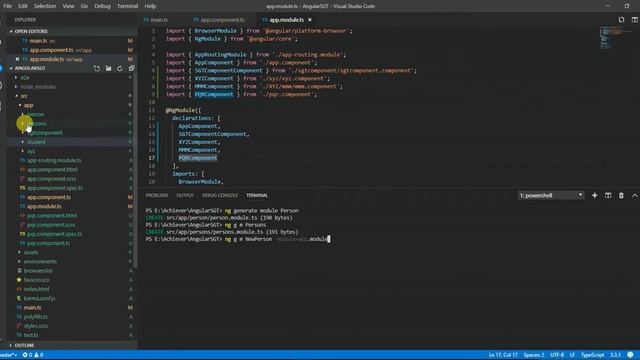Open karma.conf.js in the explorer
Viewport: 640px width, 360px height.
[x=39, y=298]
